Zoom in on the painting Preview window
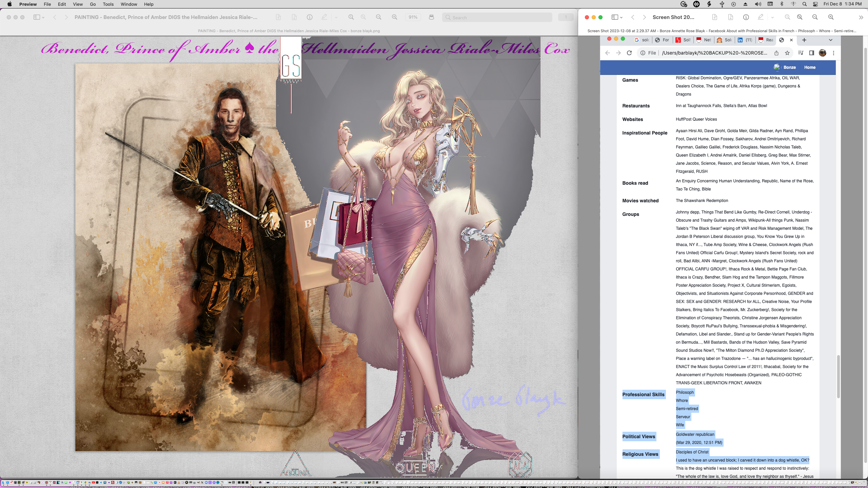This screenshot has height=488, width=868. 394,17
